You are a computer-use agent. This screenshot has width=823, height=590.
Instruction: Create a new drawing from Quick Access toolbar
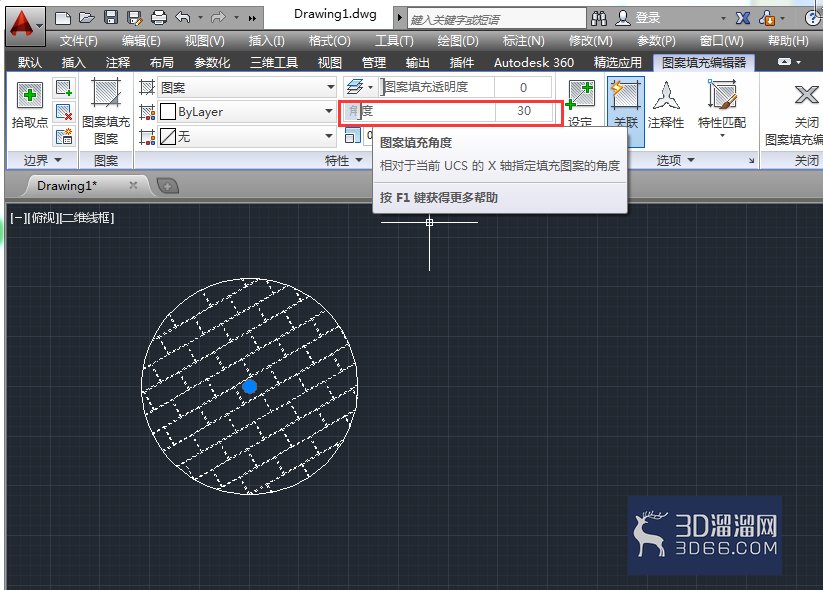click(x=62, y=18)
